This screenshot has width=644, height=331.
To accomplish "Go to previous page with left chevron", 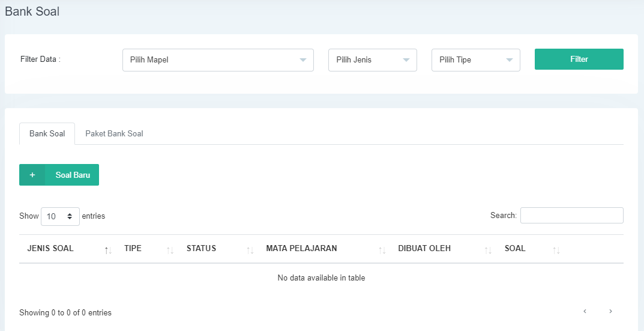I will (x=585, y=311).
